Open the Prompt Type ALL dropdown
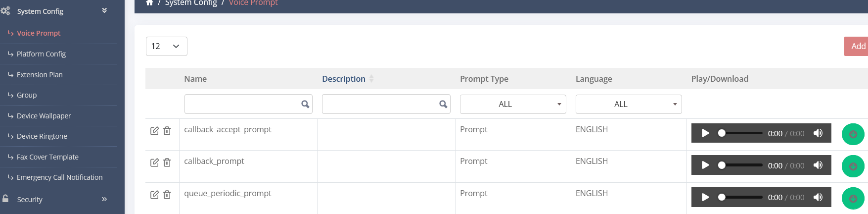Image resolution: width=868 pixels, height=214 pixels. (513, 104)
